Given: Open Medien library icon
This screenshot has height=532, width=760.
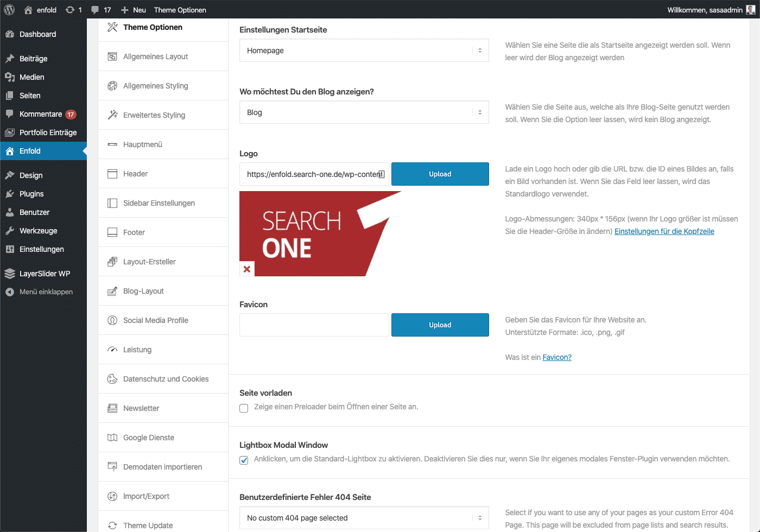Looking at the screenshot, I should (x=10, y=77).
